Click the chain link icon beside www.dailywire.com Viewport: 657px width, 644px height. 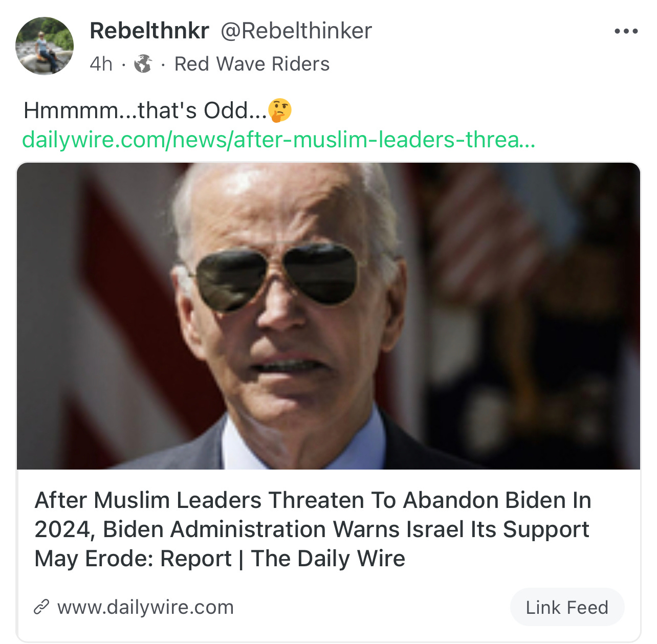click(x=41, y=607)
